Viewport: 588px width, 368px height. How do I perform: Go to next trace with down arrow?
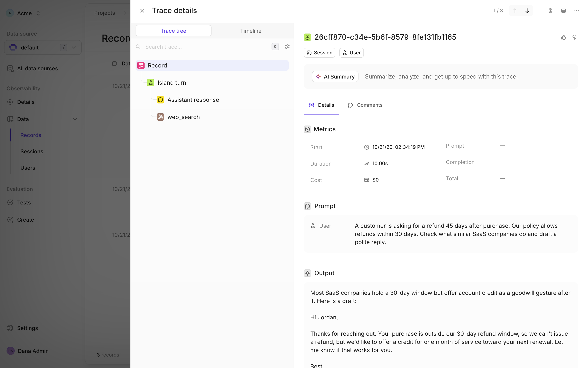click(527, 11)
